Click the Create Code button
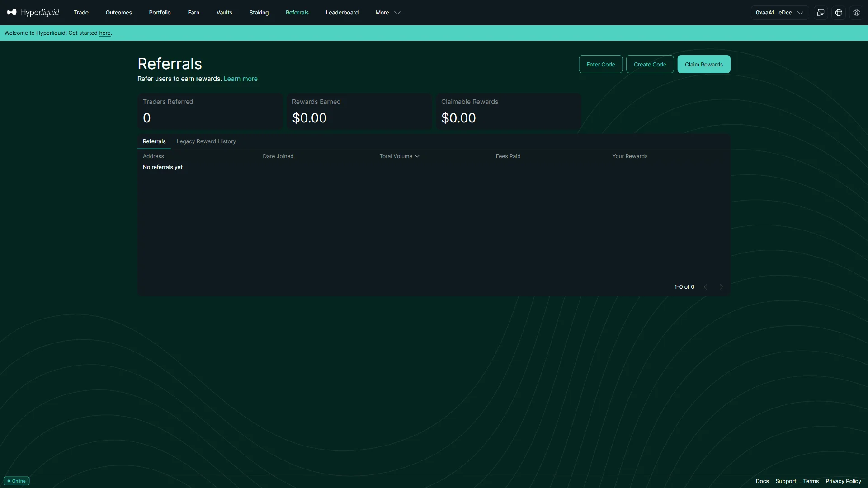 point(650,64)
